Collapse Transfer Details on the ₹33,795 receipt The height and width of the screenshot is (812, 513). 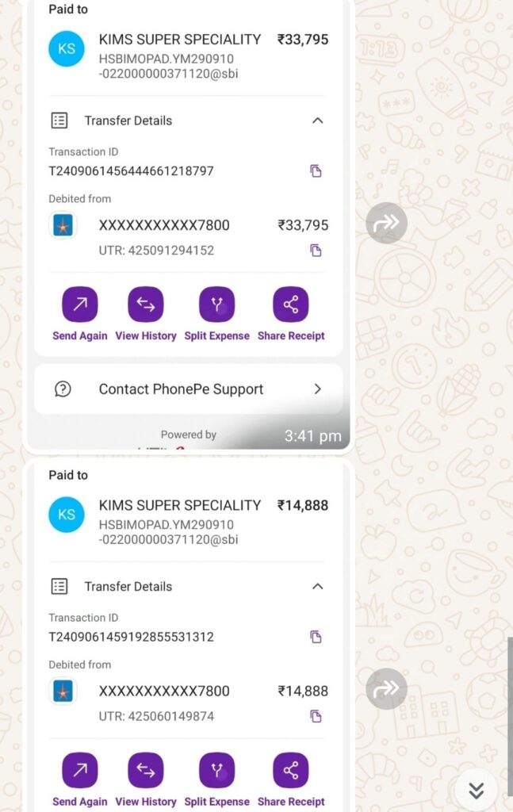coord(317,121)
